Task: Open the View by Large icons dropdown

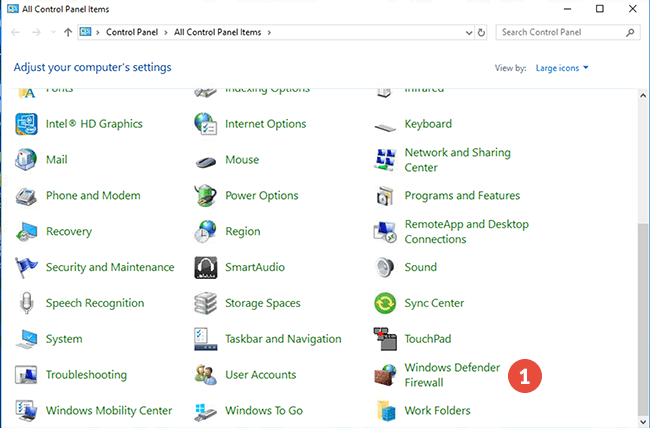Action: [562, 68]
